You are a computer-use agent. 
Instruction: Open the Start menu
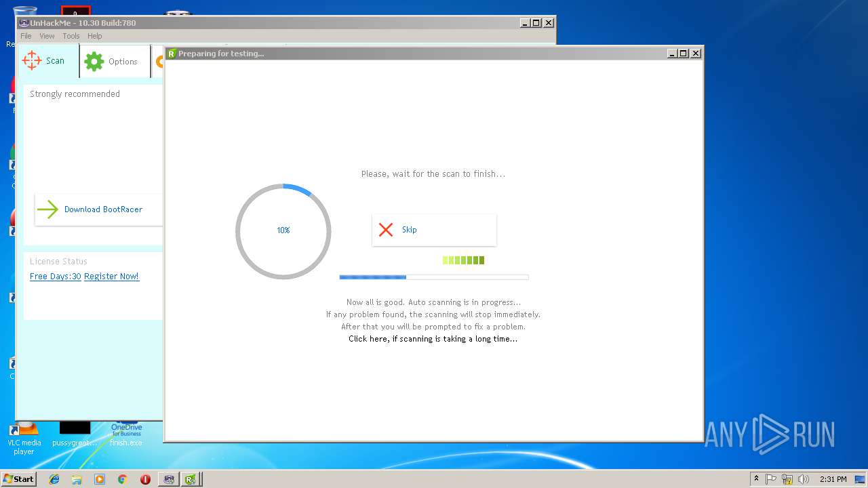18,479
